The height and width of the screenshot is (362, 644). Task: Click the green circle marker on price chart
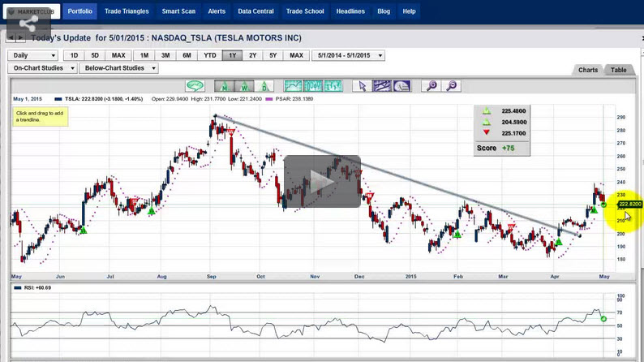[603, 205]
